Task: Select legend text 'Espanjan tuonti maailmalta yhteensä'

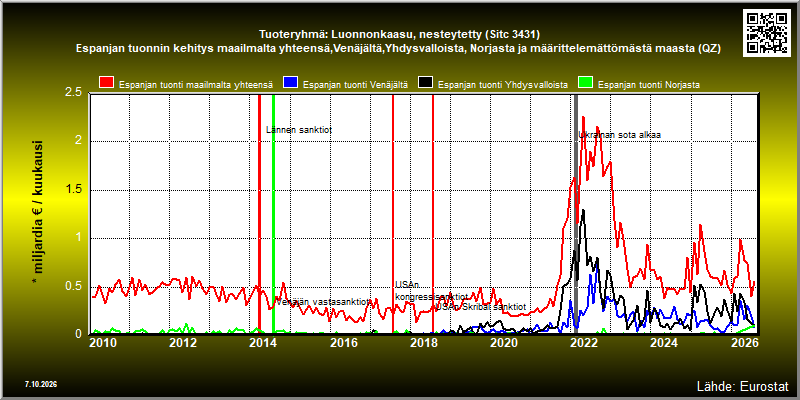Action: (196, 85)
